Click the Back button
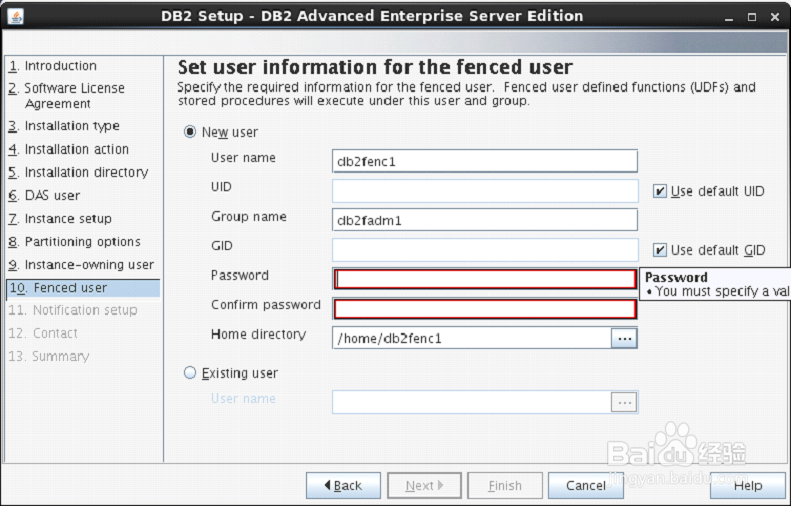 click(x=343, y=485)
